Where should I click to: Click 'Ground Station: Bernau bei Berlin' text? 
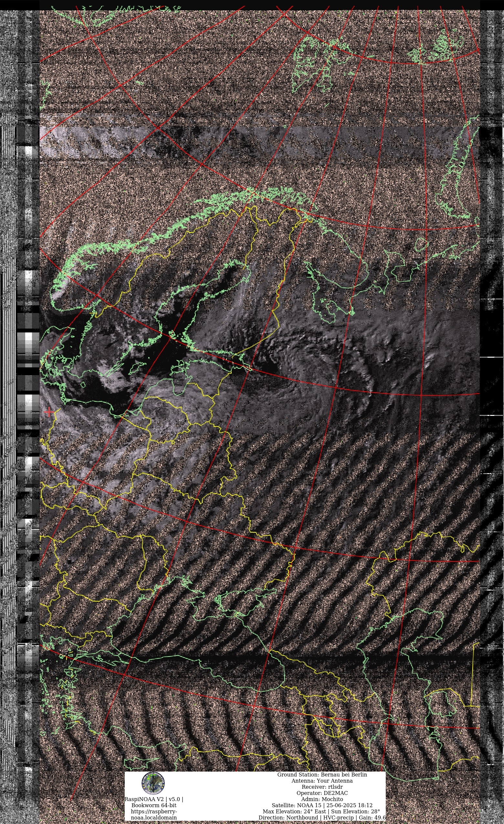point(322,775)
